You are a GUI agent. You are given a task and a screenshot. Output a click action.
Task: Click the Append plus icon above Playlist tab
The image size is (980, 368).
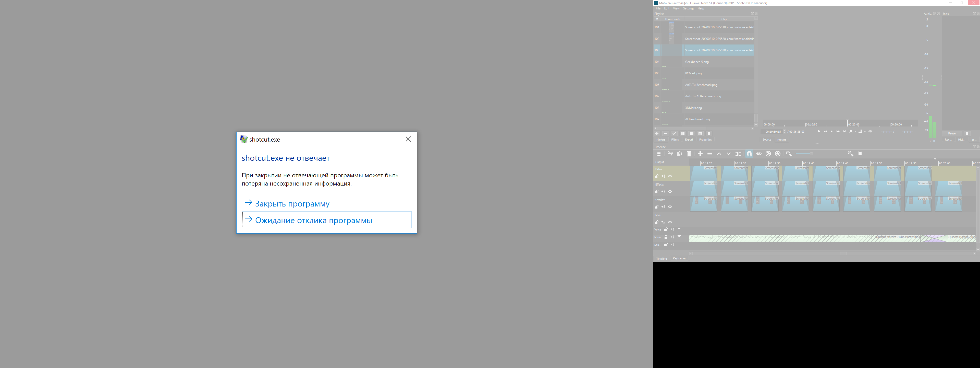[x=657, y=133]
